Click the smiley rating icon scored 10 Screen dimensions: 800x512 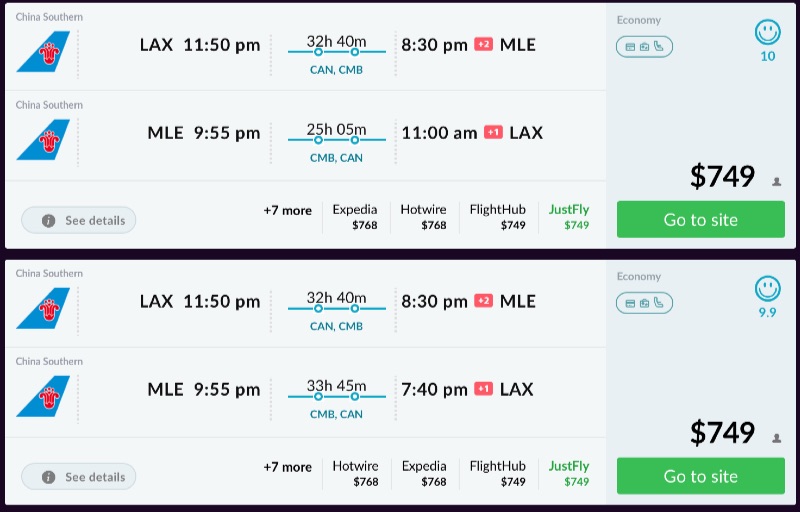pyautogui.click(x=767, y=33)
